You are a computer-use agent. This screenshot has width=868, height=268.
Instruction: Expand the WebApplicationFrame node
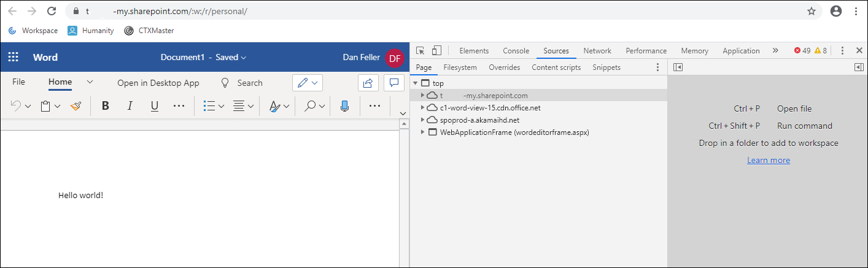pyautogui.click(x=422, y=132)
